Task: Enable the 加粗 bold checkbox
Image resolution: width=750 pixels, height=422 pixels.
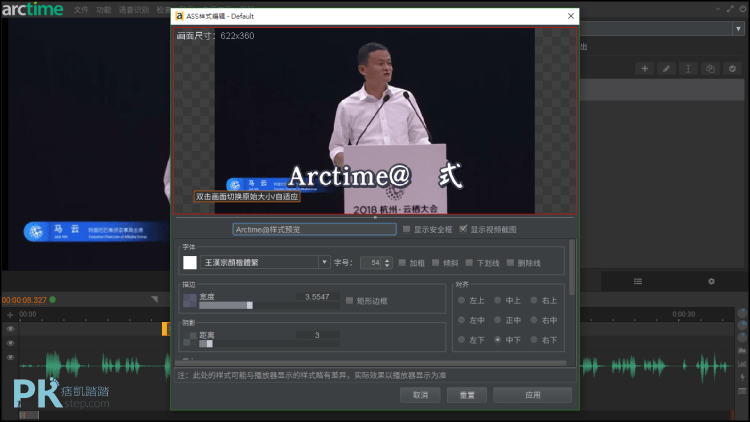Action: [402, 263]
